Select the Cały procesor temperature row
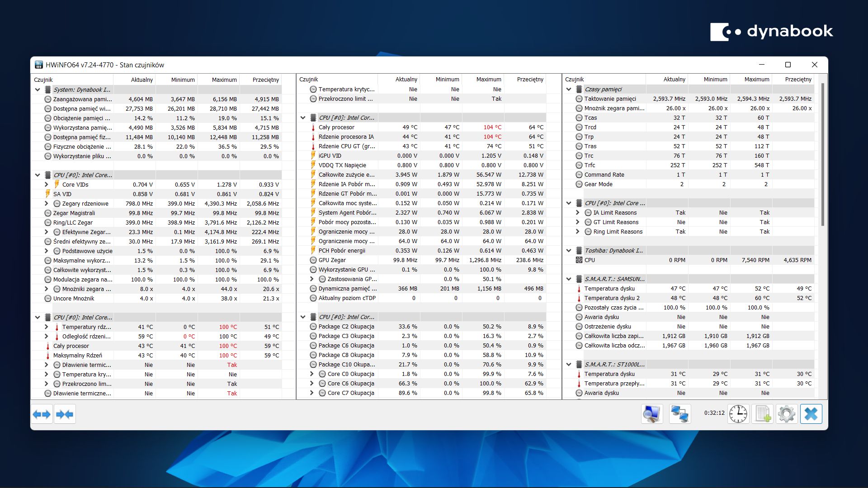The height and width of the screenshot is (488, 868). click(x=336, y=127)
